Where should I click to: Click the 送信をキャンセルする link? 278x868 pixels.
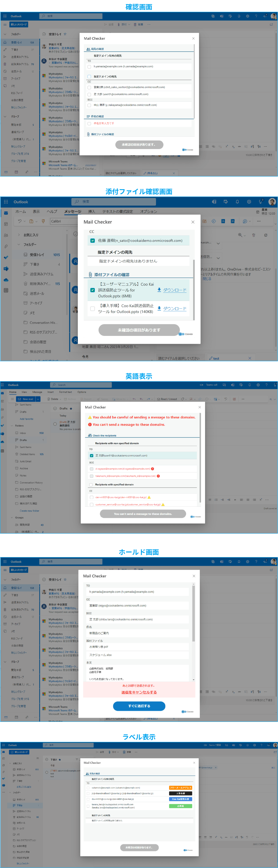click(139, 693)
